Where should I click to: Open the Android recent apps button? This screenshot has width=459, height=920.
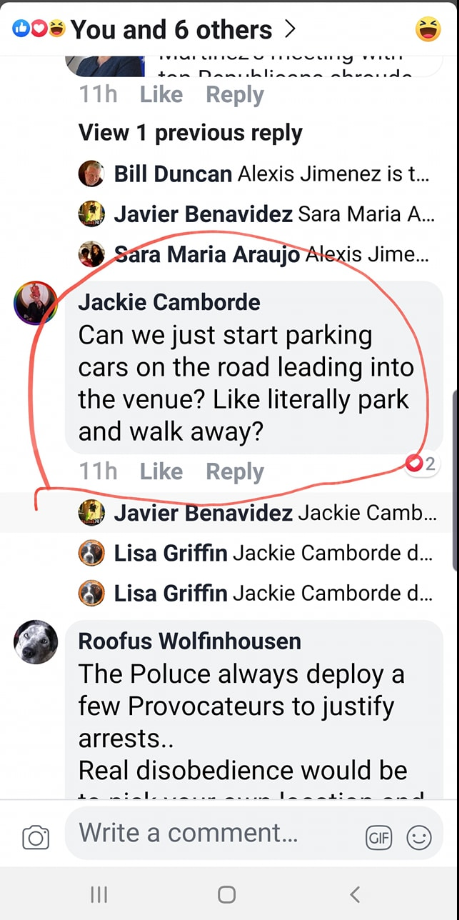(x=99, y=894)
